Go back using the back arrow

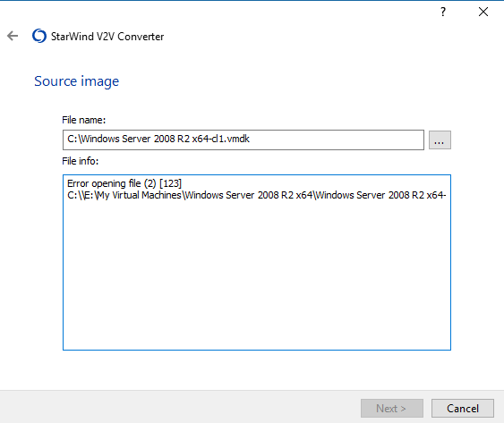(13, 36)
